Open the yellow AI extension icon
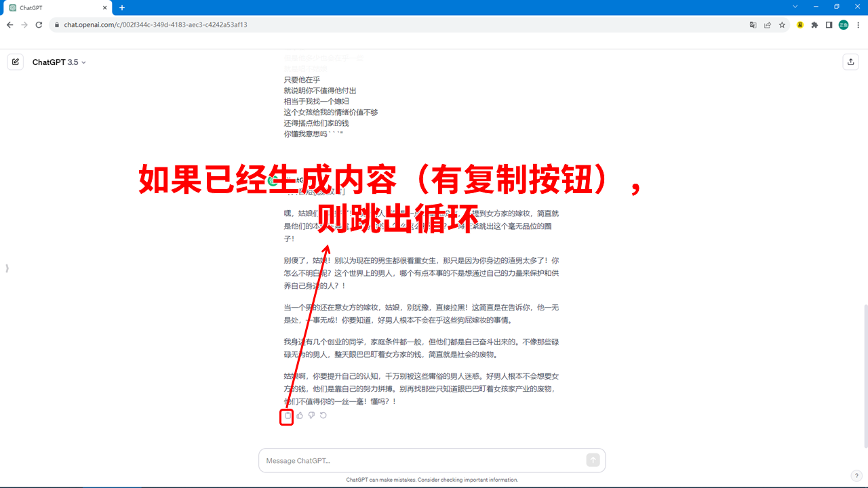The width and height of the screenshot is (868, 488). point(800,25)
